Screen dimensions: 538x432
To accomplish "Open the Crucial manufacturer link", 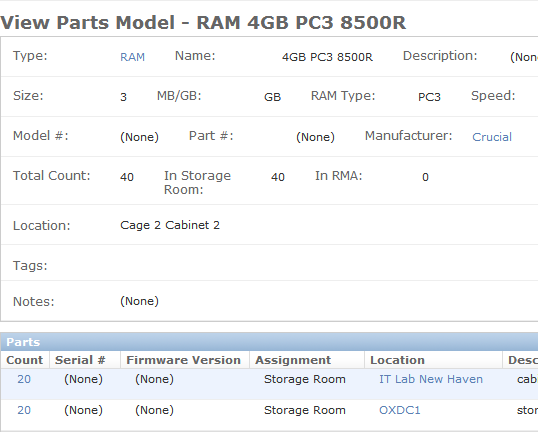I will pos(492,137).
